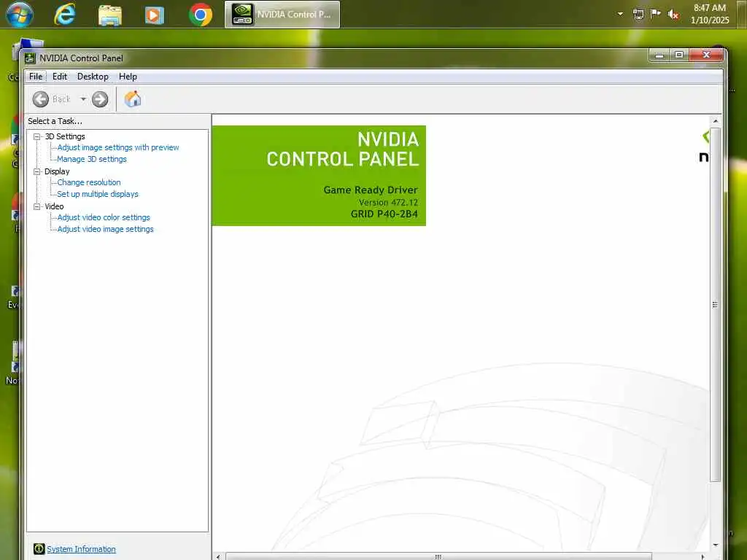Click the Forward navigation arrow button
This screenshot has width=747, height=560.
(99, 99)
